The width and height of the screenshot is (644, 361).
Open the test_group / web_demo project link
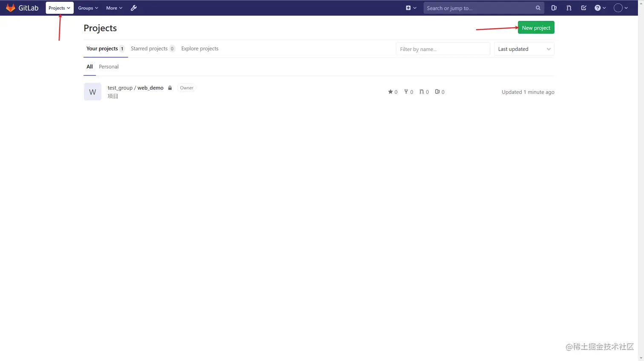coord(135,88)
